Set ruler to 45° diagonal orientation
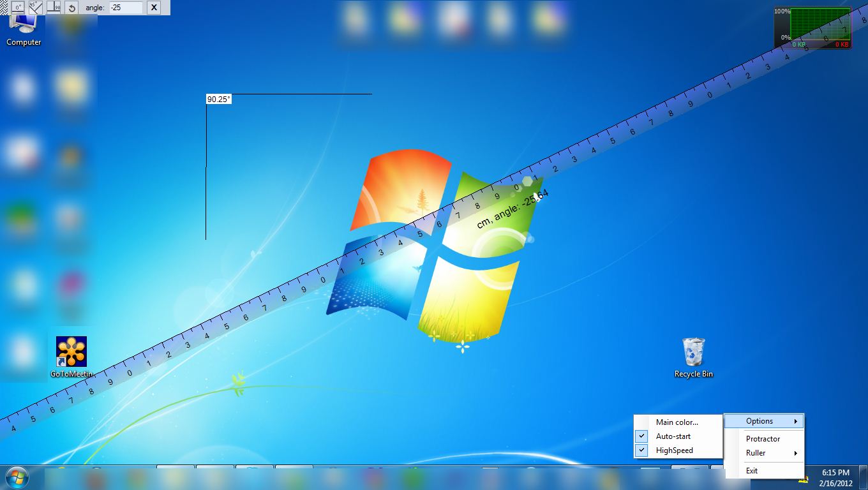Image resolution: width=868 pixels, height=490 pixels. click(x=36, y=8)
